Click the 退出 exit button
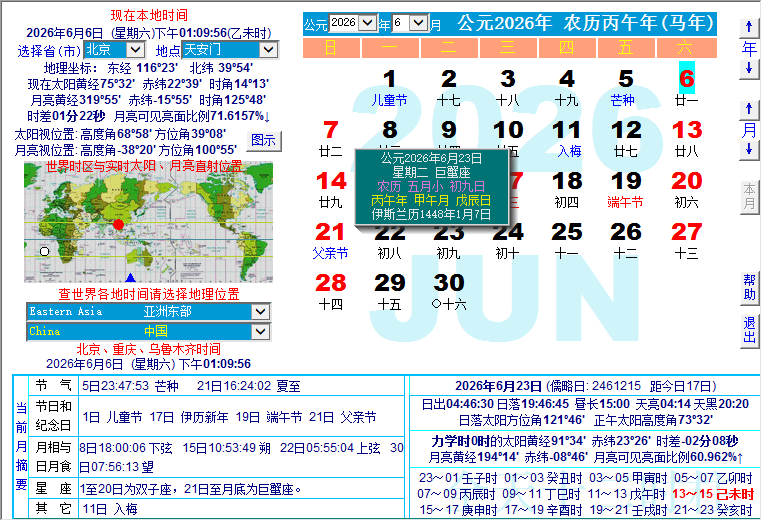The image size is (762, 521). point(749,330)
